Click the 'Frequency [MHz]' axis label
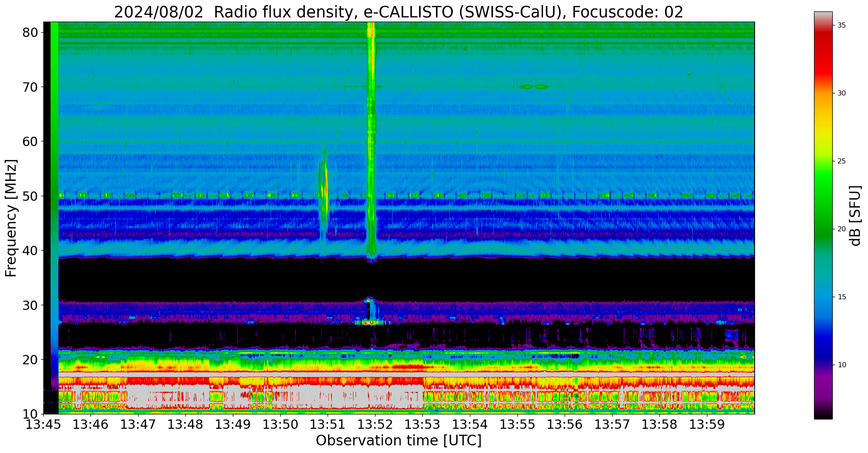 tap(11, 218)
